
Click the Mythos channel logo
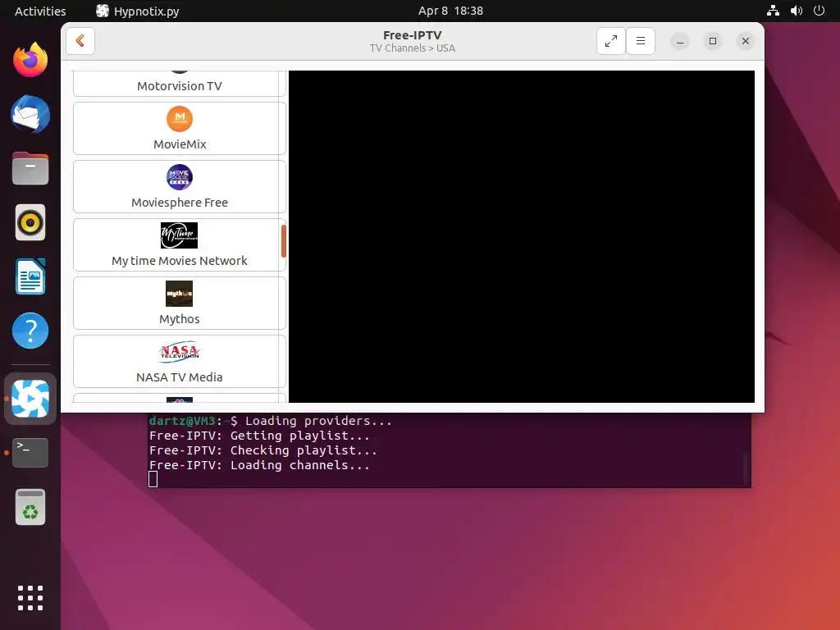pos(180,294)
